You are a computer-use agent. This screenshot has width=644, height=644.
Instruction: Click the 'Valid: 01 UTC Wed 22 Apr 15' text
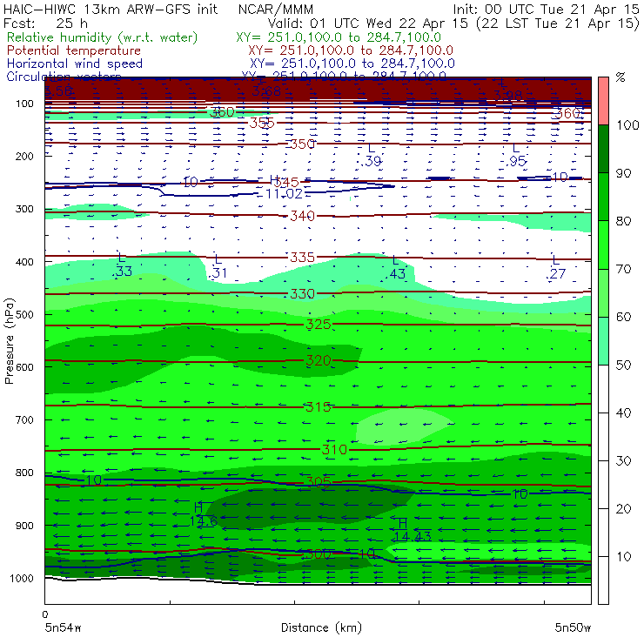367,23
